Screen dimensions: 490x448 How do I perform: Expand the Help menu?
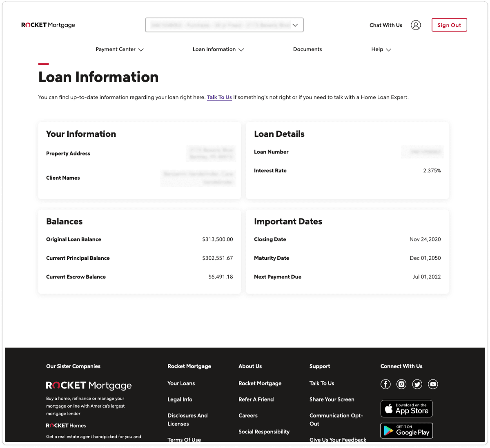pyautogui.click(x=381, y=49)
